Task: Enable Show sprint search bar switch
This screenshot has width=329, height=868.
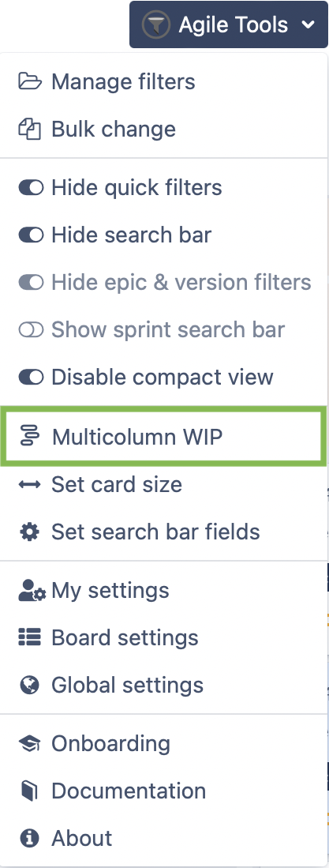Action: (x=31, y=330)
